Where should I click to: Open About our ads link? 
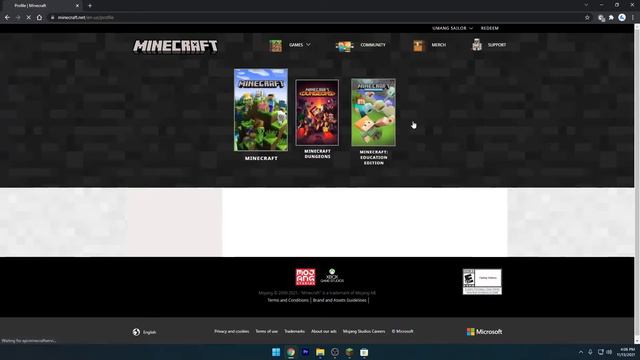click(324, 331)
